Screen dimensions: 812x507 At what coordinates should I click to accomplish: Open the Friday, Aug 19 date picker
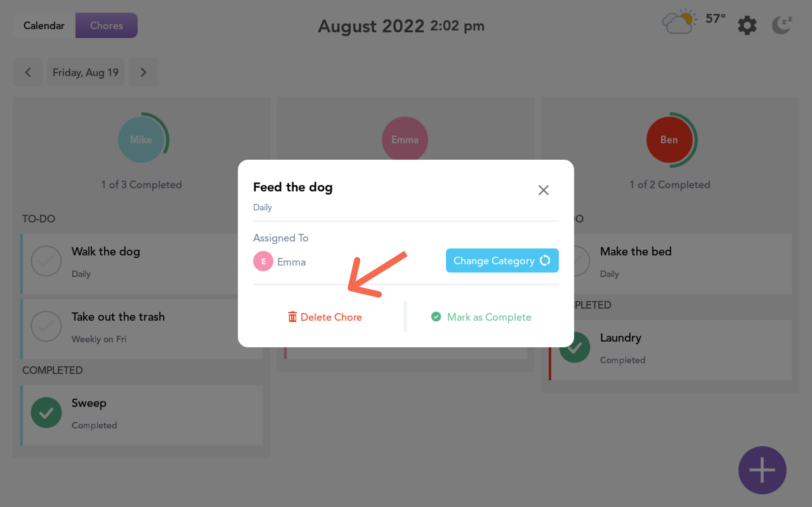[86, 72]
